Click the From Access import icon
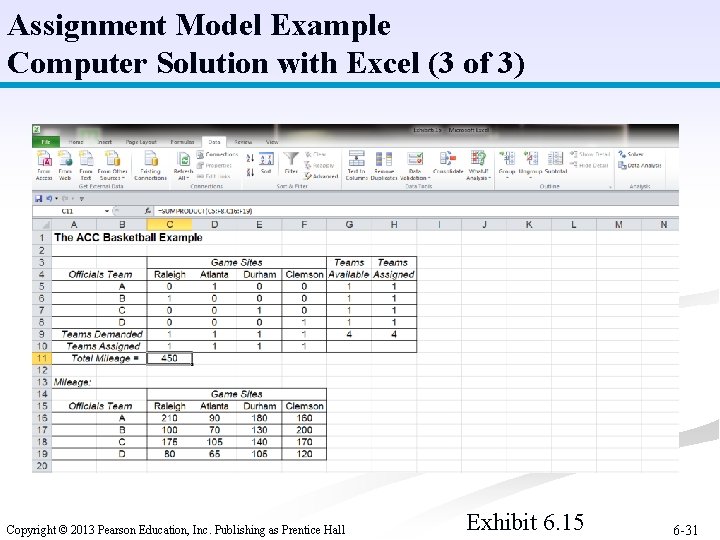Viewport: 720px width, 540px height. (x=44, y=165)
